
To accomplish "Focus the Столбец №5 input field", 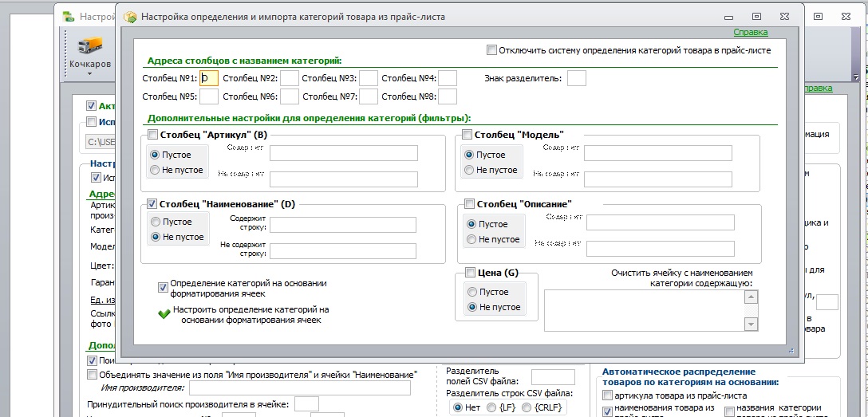I will click(209, 96).
